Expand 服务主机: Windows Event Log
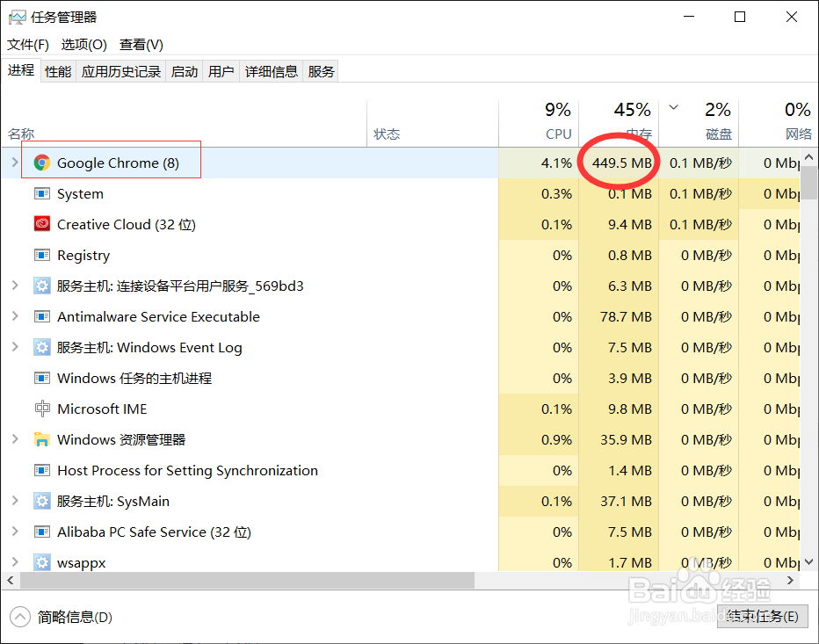Viewport: 819px width, 644px height. click(15, 347)
